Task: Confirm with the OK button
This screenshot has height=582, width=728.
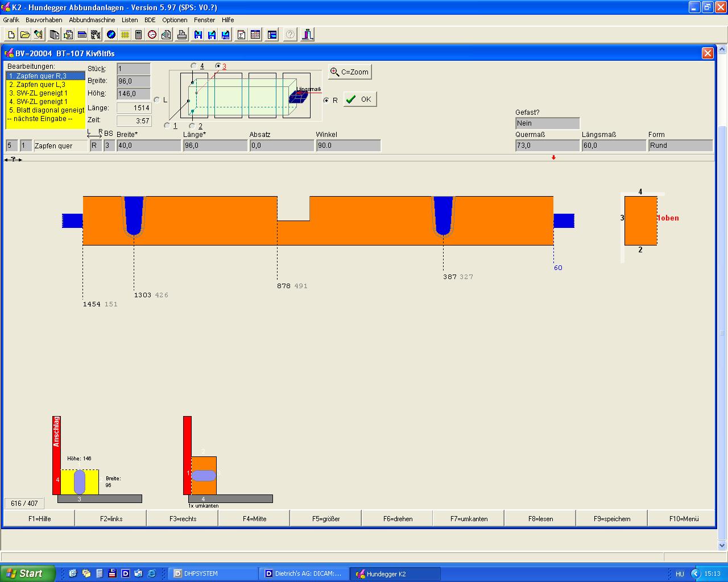Action: [x=360, y=99]
